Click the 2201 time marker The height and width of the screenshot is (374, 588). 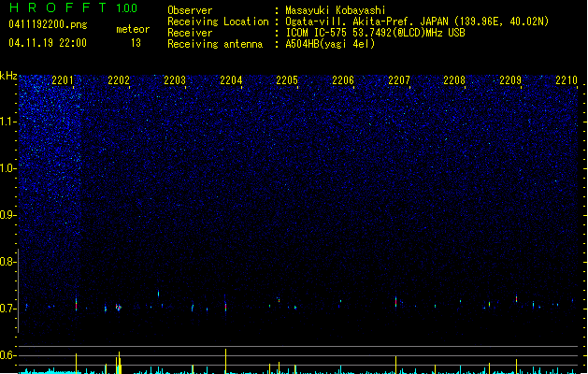coord(63,80)
